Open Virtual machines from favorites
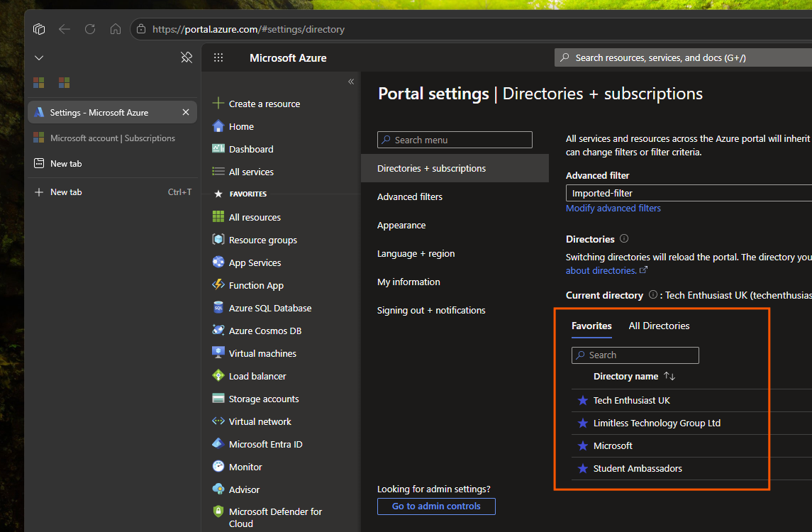812x532 pixels. [262, 353]
